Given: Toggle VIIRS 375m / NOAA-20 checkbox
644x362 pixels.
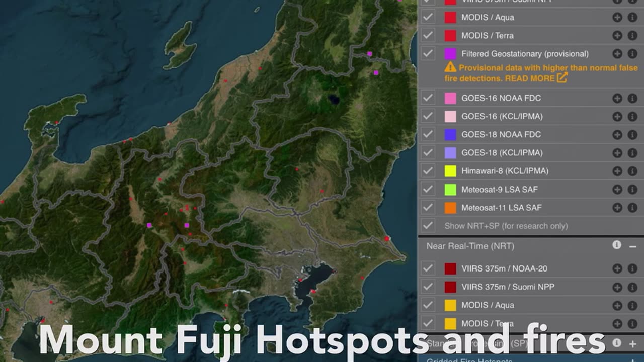Looking at the screenshot, I should point(428,268).
